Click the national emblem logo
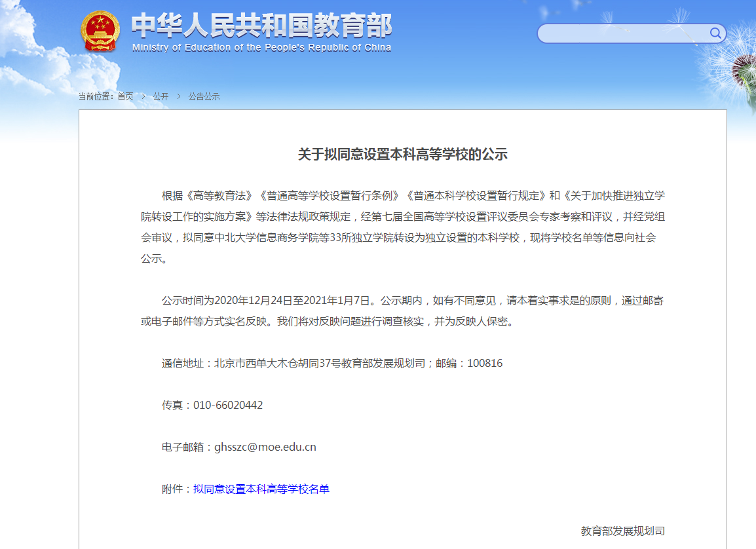756x549 pixels. coord(100,31)
